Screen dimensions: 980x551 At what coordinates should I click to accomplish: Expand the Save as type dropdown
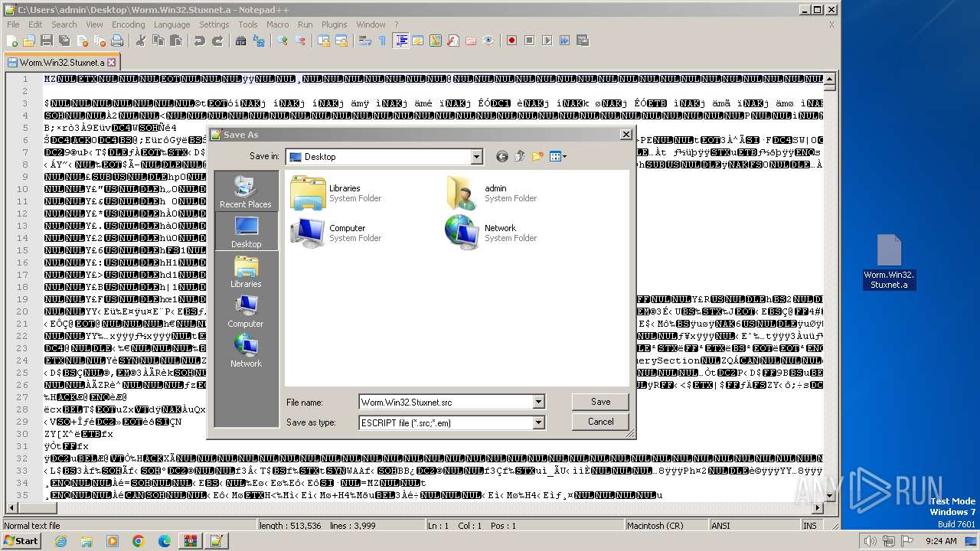point(538,422)
